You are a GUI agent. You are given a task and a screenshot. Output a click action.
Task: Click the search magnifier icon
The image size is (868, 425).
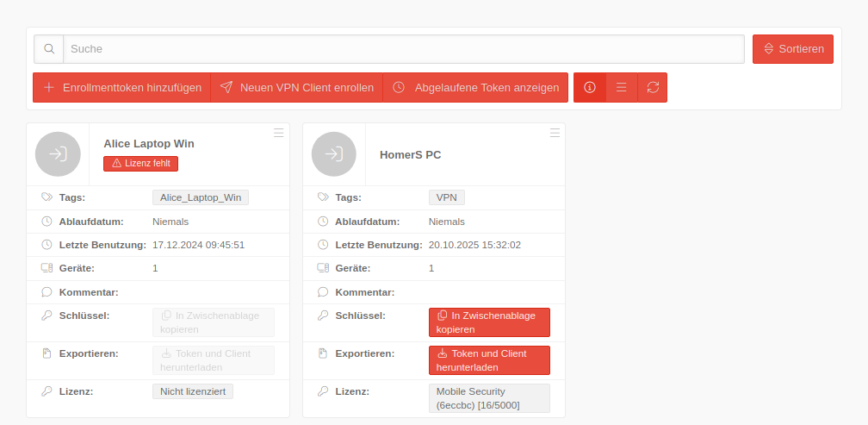click(x=49, y=49)
